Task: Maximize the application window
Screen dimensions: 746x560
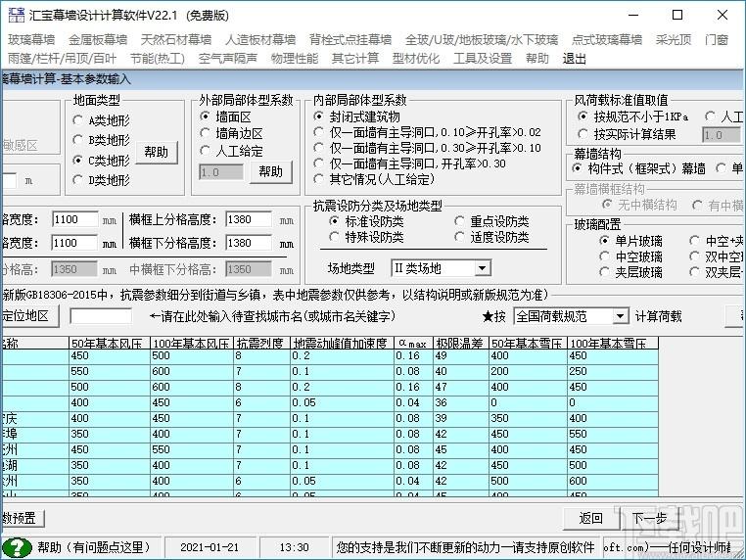Action: point(677,15)
